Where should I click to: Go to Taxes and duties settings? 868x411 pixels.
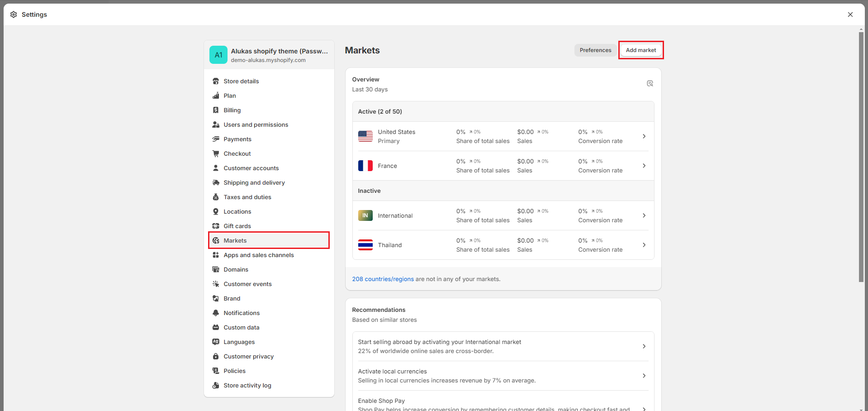pos(247,197)
